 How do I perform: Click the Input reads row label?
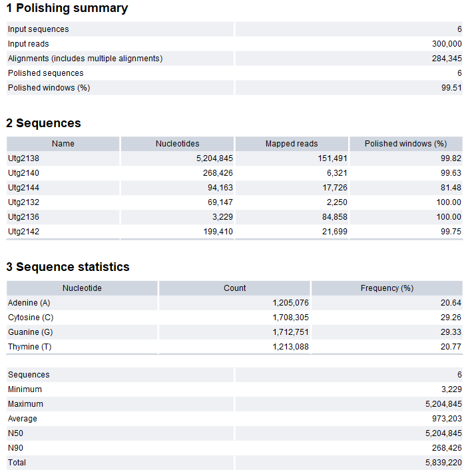point(29,44)
